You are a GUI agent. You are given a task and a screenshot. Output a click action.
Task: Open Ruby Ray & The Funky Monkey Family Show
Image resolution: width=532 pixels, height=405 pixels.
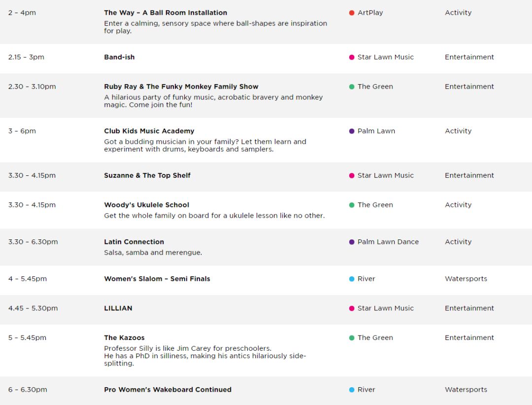click(x=181, y=87)
